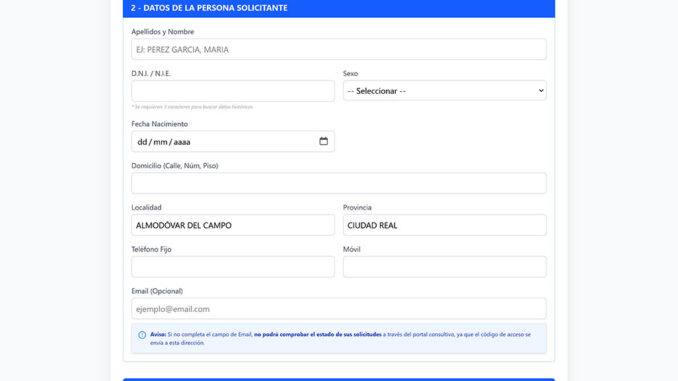The height and width of the screenshot is (381, 678).
Task: Click the hint text below the D.N.I. field
Action: (x=192, y=107)
